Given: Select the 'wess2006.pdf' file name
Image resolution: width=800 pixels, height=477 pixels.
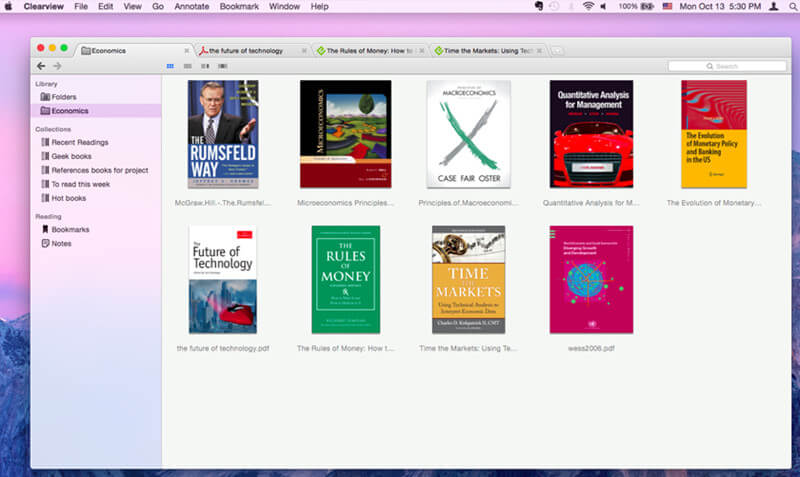Looking at the screenshot, I should (591, 348).
